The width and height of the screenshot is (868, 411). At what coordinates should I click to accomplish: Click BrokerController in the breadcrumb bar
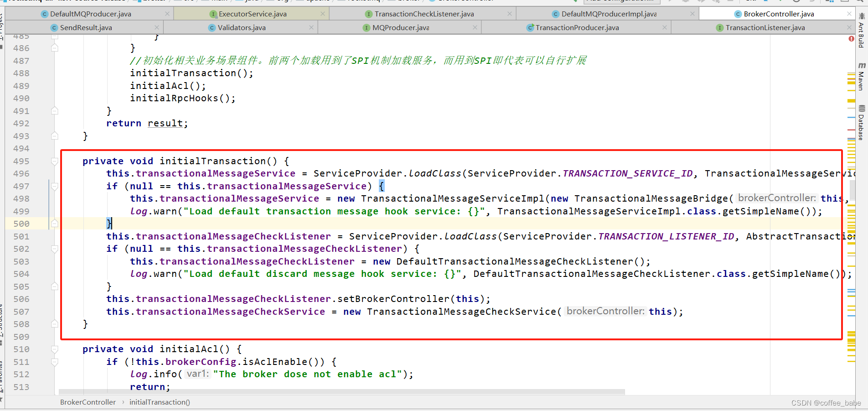tap(88, 402)
